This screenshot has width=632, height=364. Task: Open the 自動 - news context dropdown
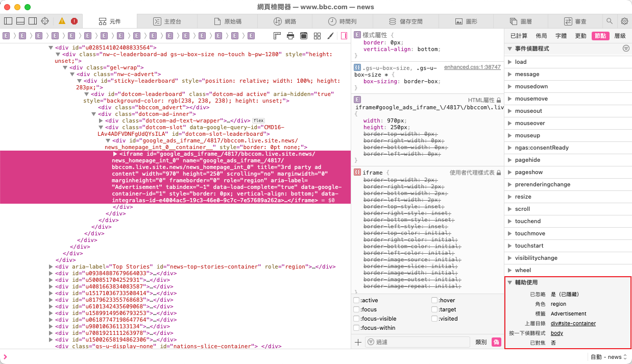click(x=609, y=357)
